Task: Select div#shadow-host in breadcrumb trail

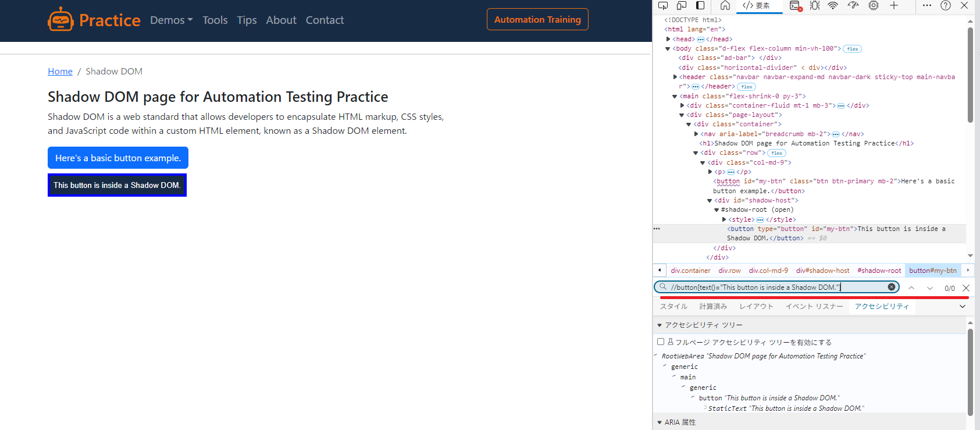Action: (822, 271)
